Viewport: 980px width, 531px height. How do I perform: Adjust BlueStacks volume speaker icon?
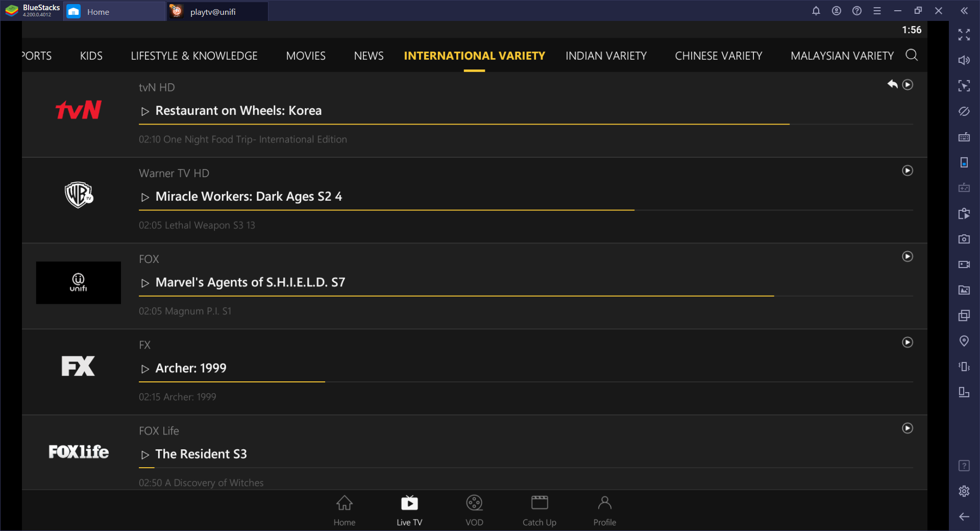tap(964, 60)
